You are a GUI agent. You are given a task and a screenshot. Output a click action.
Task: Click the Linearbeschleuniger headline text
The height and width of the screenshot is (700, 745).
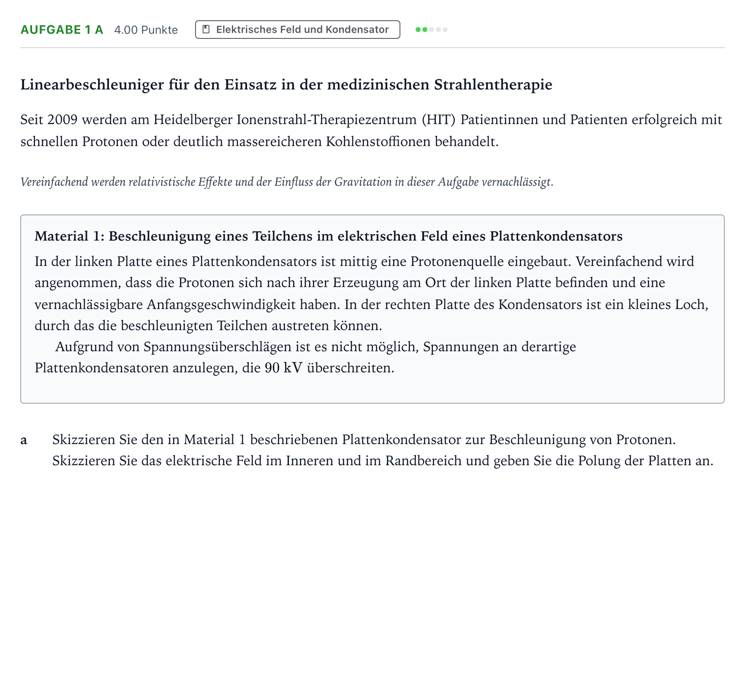(x=286, y=85)
